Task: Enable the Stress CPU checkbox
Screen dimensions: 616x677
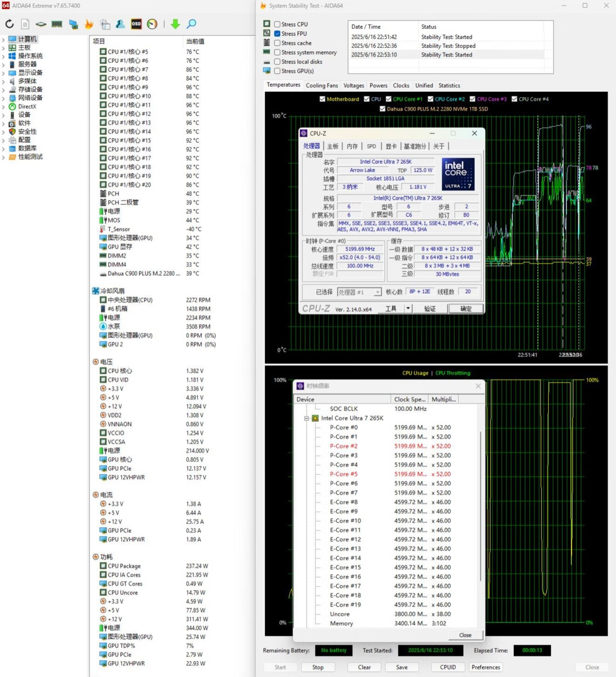Action: coord(277,24)
